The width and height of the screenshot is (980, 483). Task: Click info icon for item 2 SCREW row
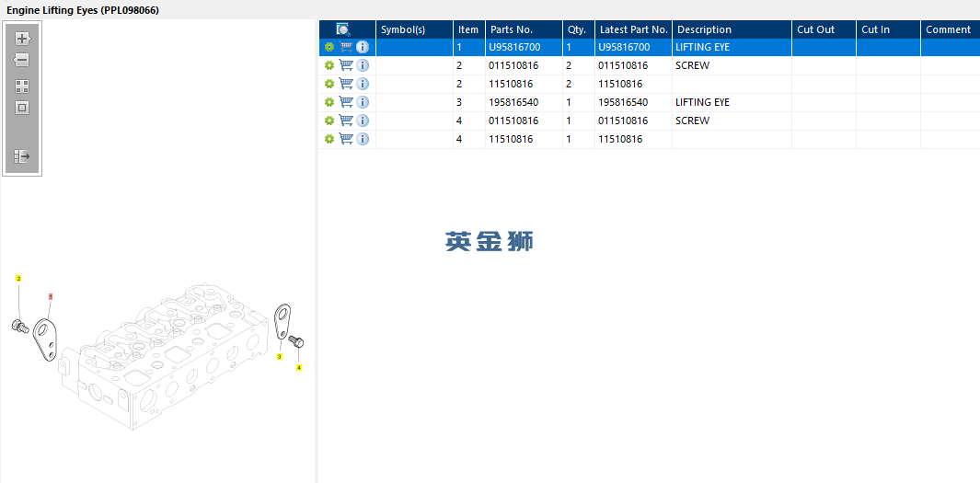click(x=363, y=65)
